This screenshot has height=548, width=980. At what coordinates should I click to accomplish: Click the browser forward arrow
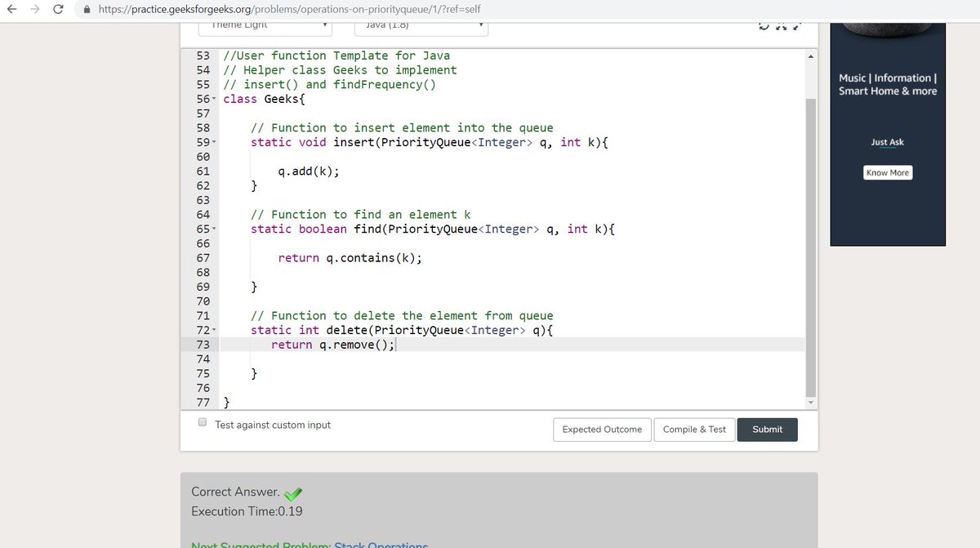pyautogui.click(x=36, y=10)
